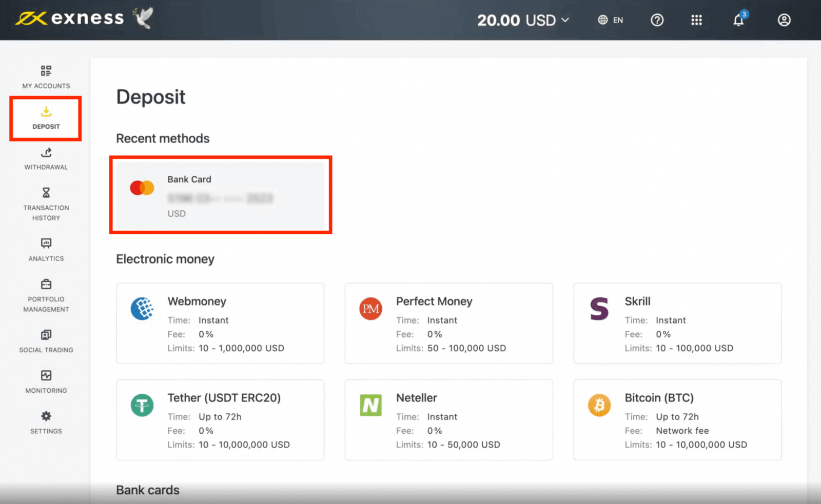Open Monitoring in sidebar
This screenshot has height=504, width=821.
46,382
